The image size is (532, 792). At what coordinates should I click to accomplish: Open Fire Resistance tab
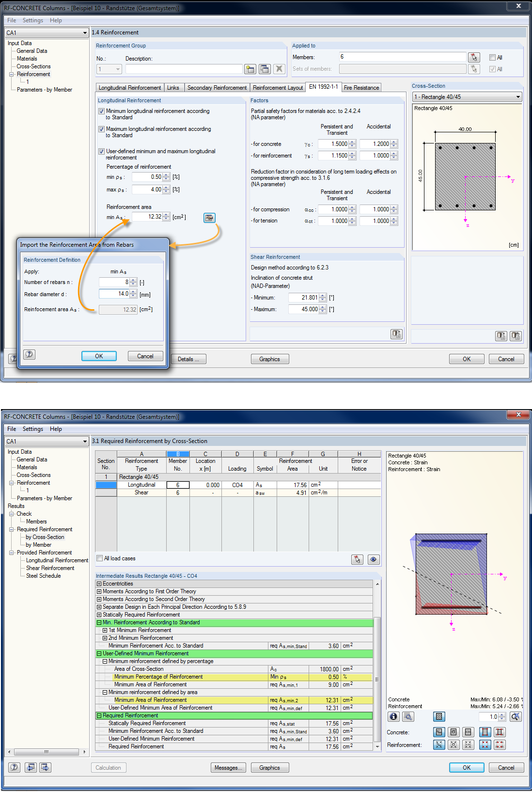coord(361,88)
